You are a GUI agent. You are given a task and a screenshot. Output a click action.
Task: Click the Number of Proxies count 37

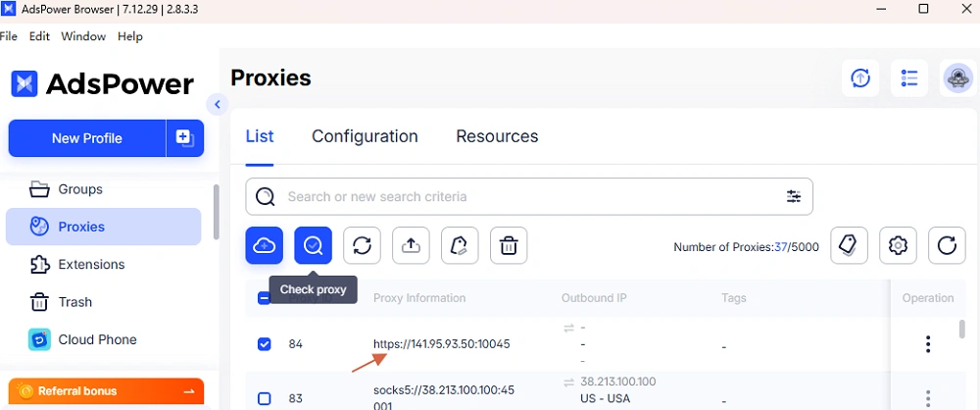(x=781, y=247)
